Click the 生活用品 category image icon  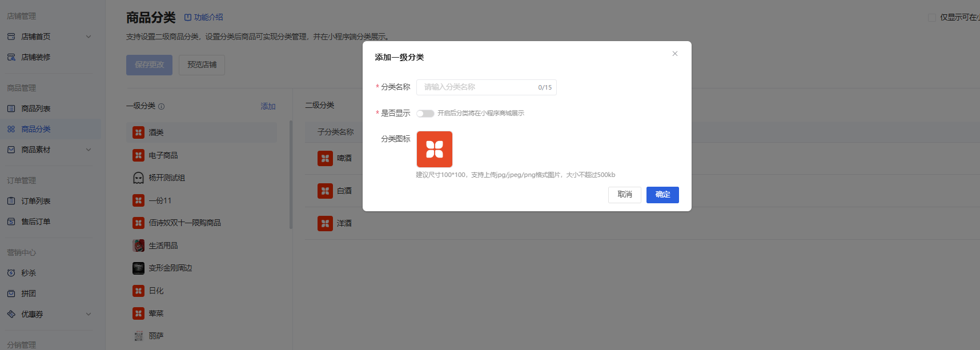138,246
